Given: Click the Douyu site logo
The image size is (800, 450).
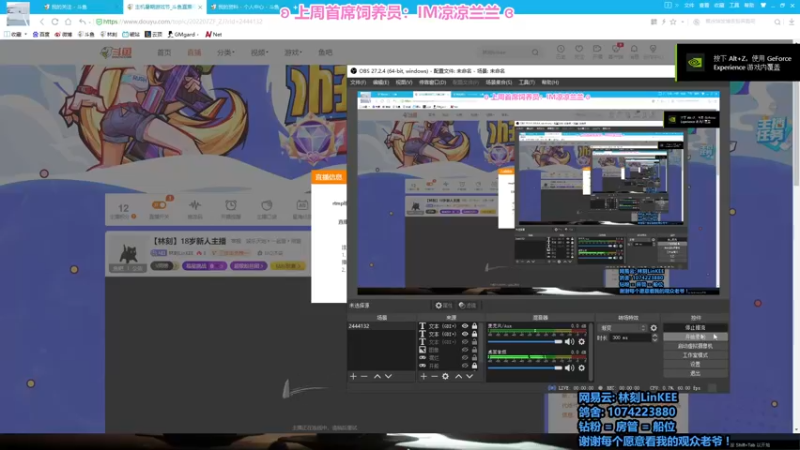Looking at the screenshot, I should [116, 53].
